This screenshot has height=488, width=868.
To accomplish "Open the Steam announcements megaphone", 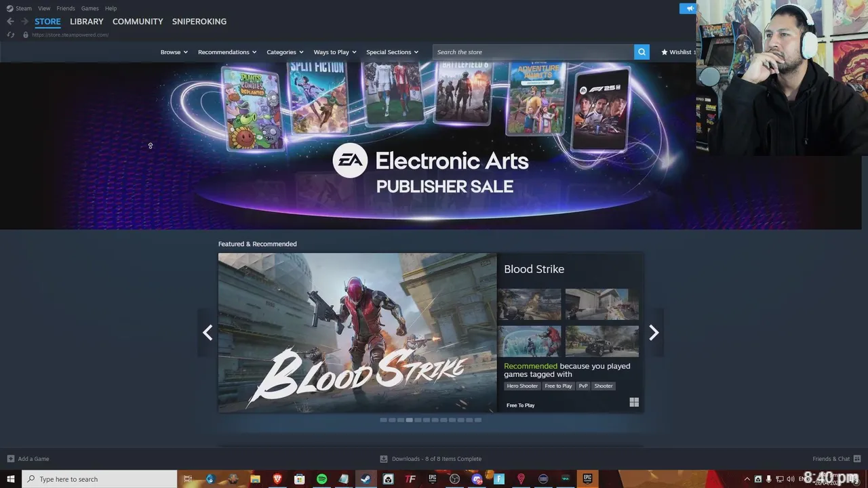I will [689, 8].
